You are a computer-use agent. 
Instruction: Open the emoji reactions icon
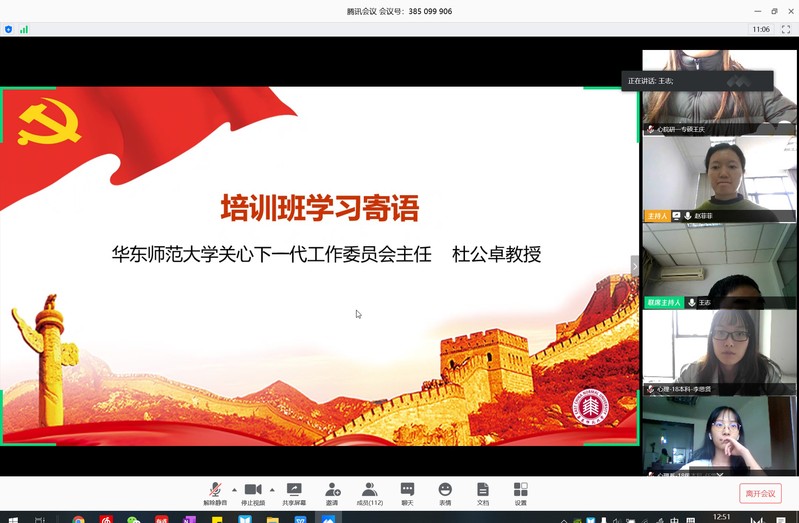[445, 490]
